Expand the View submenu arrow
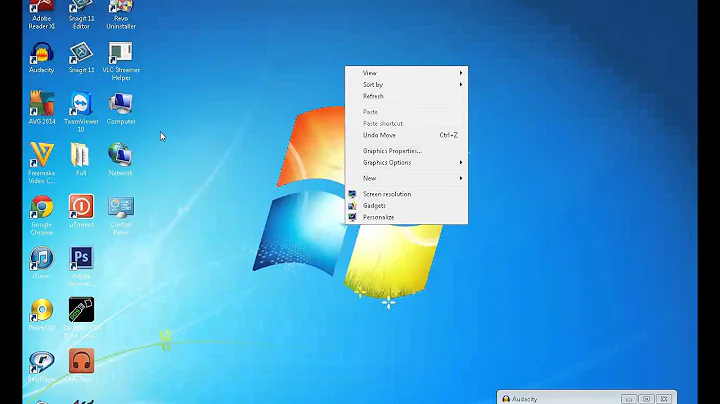 [x=461, y=73]
